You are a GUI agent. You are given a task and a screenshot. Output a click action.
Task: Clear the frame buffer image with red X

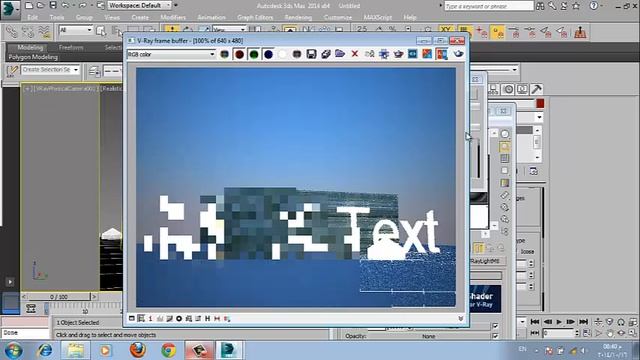coord(355,54)
